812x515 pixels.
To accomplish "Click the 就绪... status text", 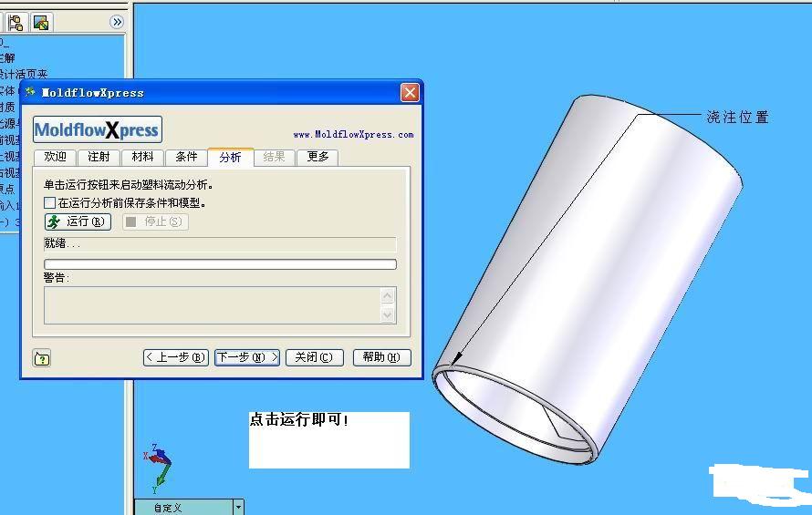I will [x=62, y=243].
